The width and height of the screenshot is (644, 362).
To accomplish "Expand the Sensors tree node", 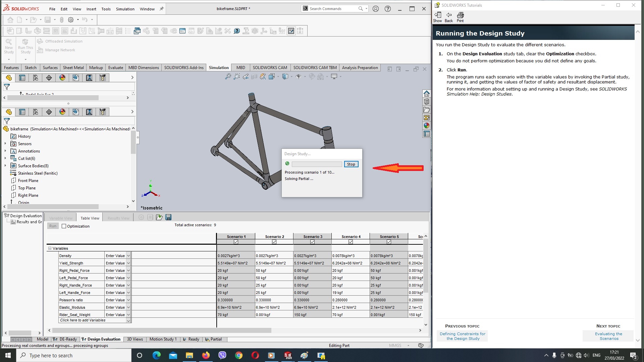I will click(x=5, y=144).
